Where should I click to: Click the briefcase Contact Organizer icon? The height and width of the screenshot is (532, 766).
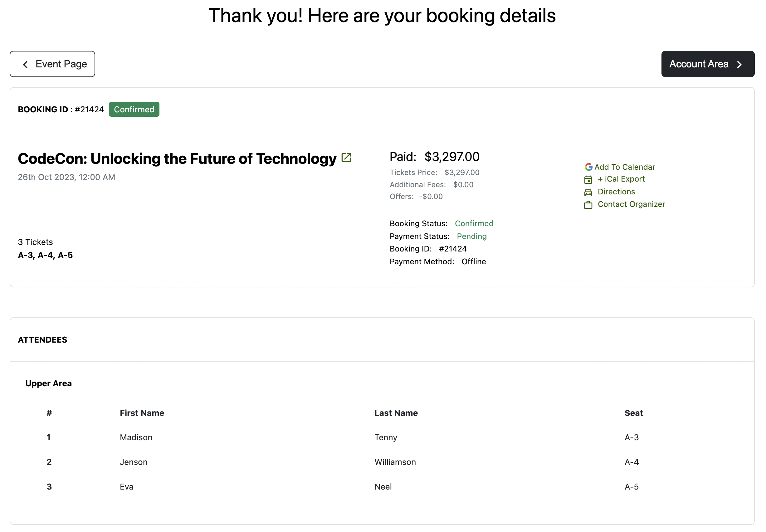tap(588, 205)
